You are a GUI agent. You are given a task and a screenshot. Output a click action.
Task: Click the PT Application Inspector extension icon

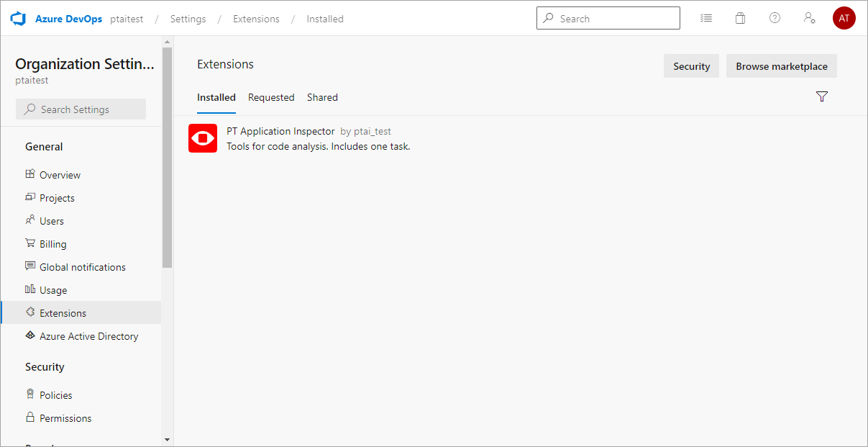click(202, 137)
